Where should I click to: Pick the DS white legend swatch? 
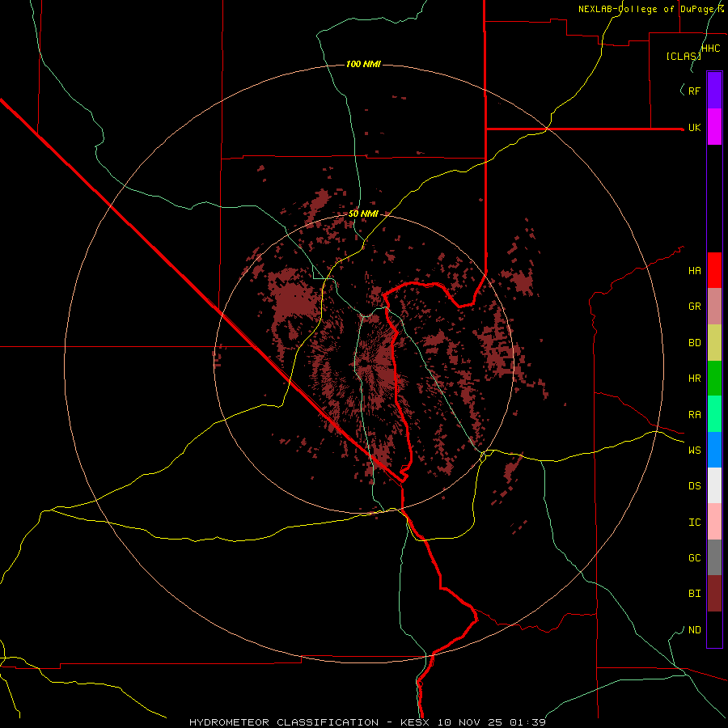(x=714, y=485)
